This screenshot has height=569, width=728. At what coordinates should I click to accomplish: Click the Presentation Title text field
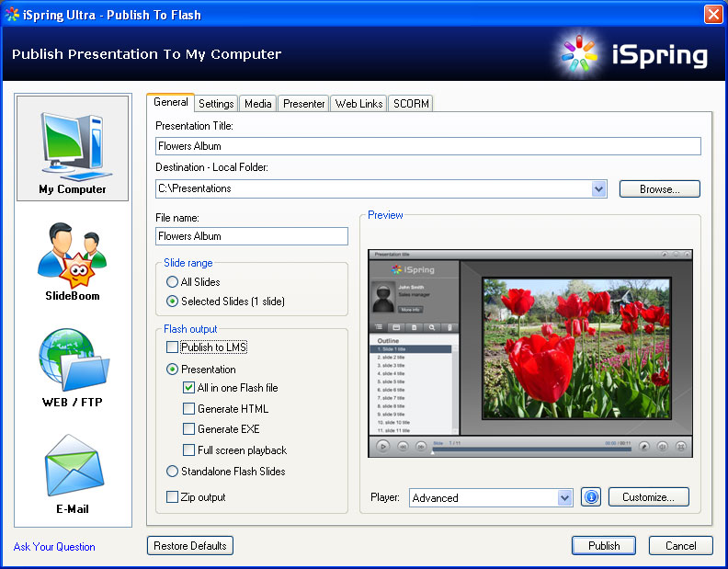click(x=427, y=146)
